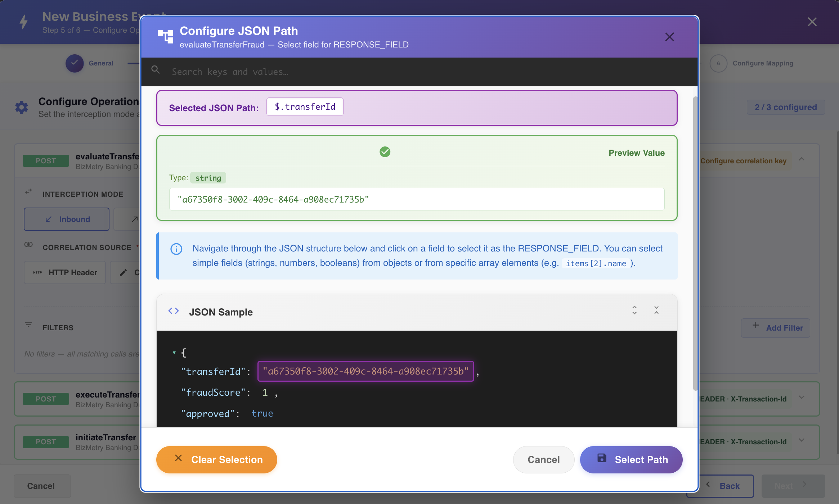Expand the initiateTransfer operation card
839x504 pixels.
pos(802,440)
